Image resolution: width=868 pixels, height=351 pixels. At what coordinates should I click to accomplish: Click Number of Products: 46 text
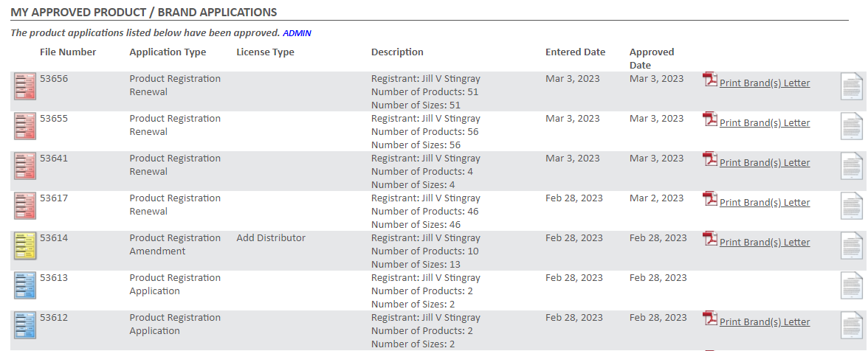click(x=424, y=211)
